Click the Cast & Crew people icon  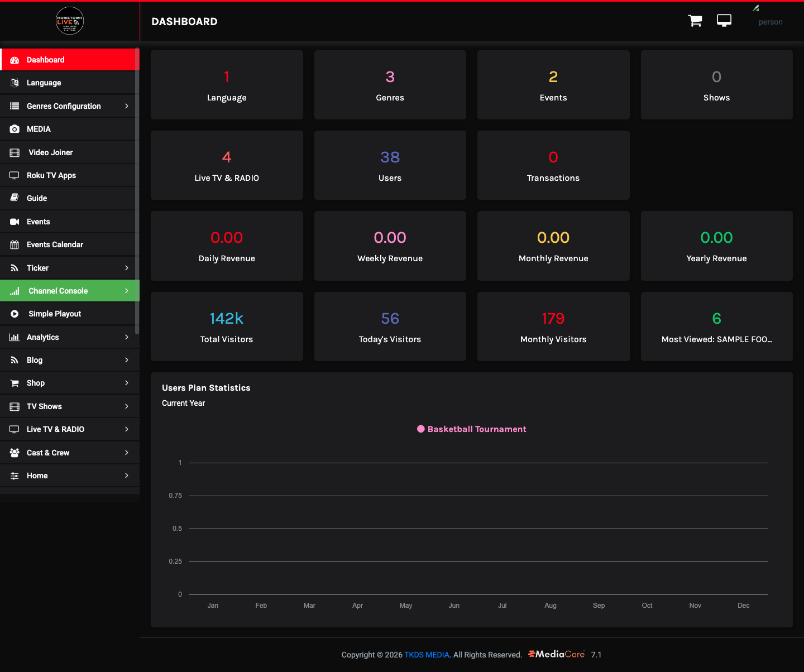click(15, 453)
